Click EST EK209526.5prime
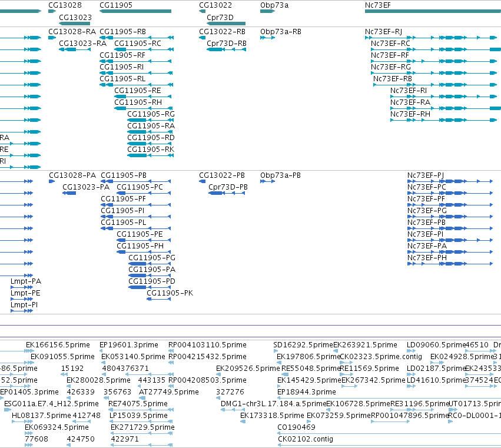 [248, 369]
